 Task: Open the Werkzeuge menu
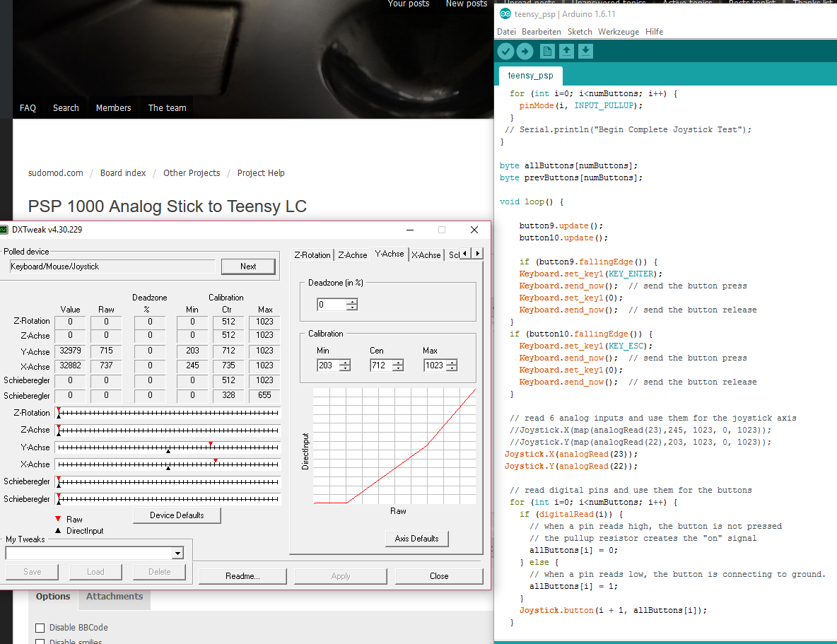pos(618,32)
